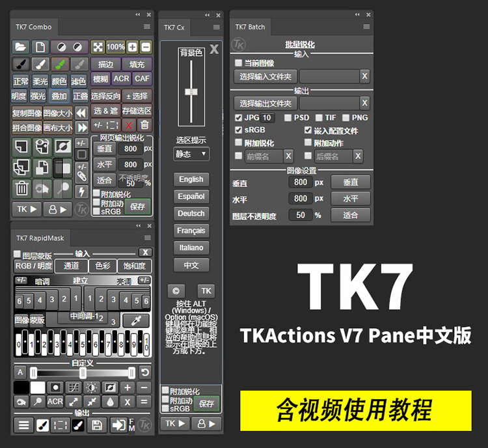Toggle the 图层蒙版 checkbox in RapidMask

(17, 254)
